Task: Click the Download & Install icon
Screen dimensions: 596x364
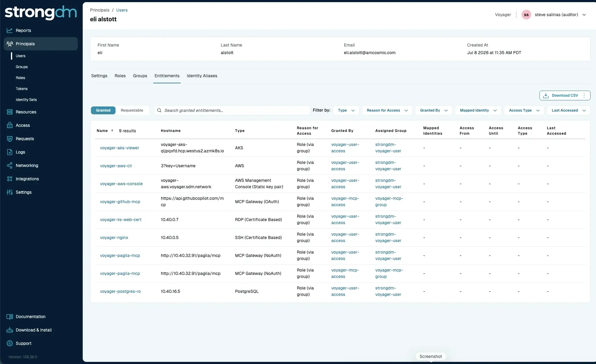Action: tap(10, 330)
